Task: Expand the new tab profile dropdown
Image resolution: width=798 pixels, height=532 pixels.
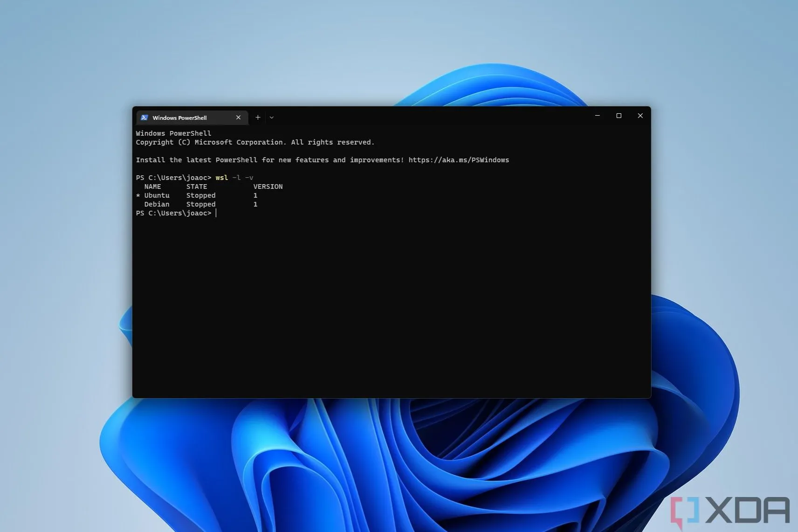Action: point(272,117)
